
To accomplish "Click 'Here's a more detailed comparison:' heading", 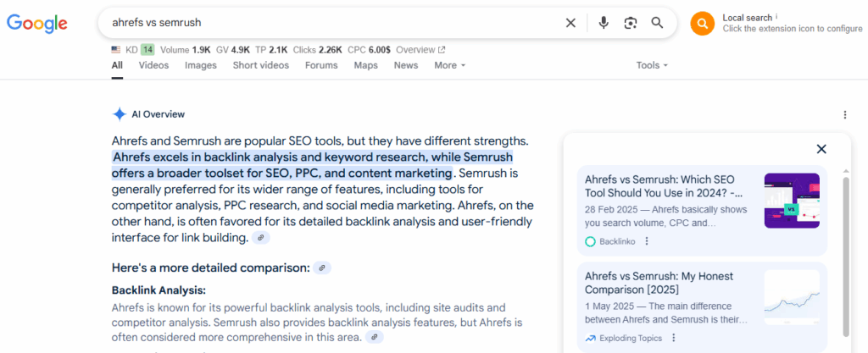I will pos(211,268).
